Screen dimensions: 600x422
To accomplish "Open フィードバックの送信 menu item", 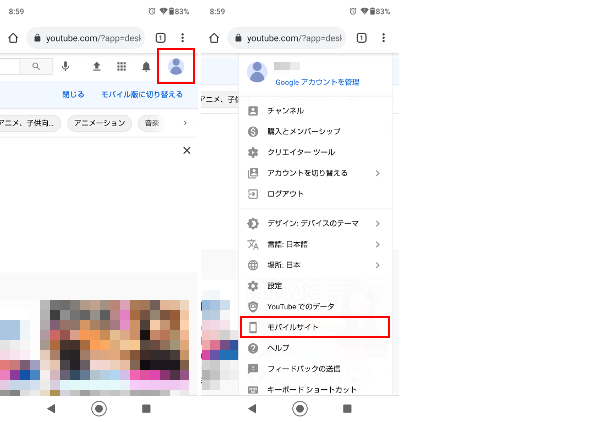I will pyautogui.click(x=315, y=369).
